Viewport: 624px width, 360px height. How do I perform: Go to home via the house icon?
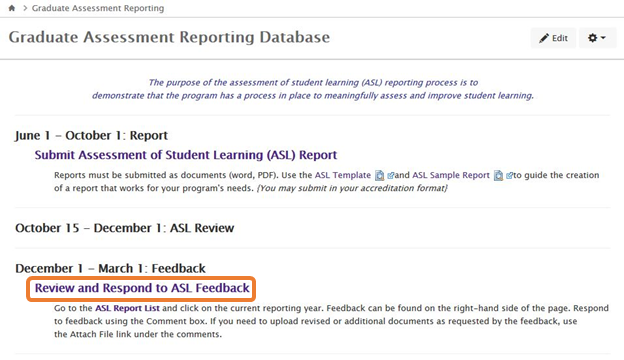pos(12,8)
